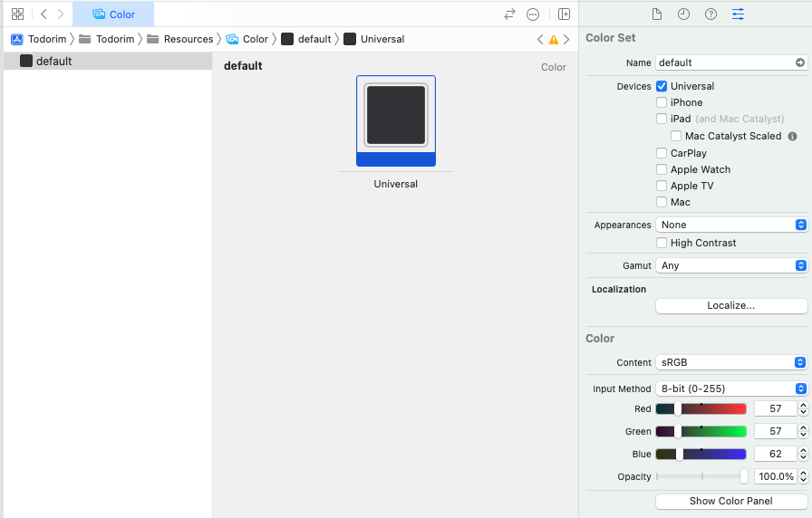Screen dimensions: 812x518
Task: Click the arrow icon in Name field
Action: pyautogui.click(x=800, y=62)
